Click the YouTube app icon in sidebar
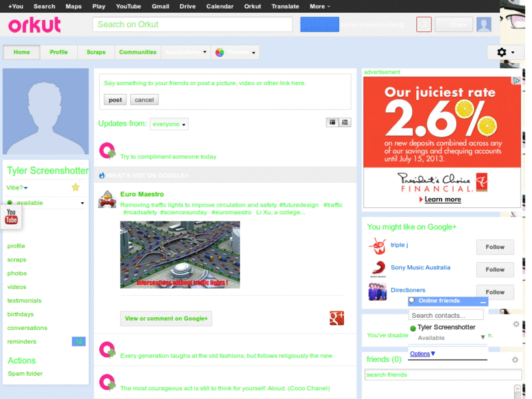The image size is (532, 399). pyautogui.click(x=11, y=217)
